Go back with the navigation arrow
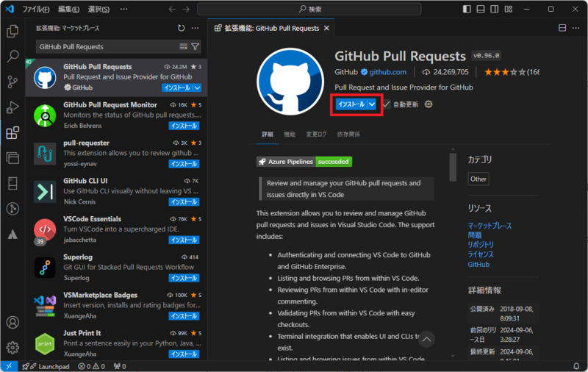Image resolution: width=588 pixels, height=372 pixels. [172, 9]
